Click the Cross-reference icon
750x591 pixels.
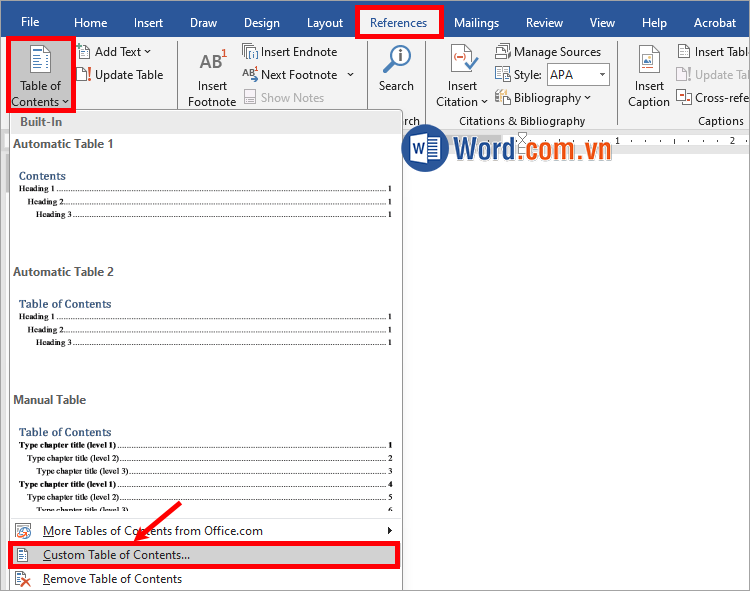[x=684, y=97]
